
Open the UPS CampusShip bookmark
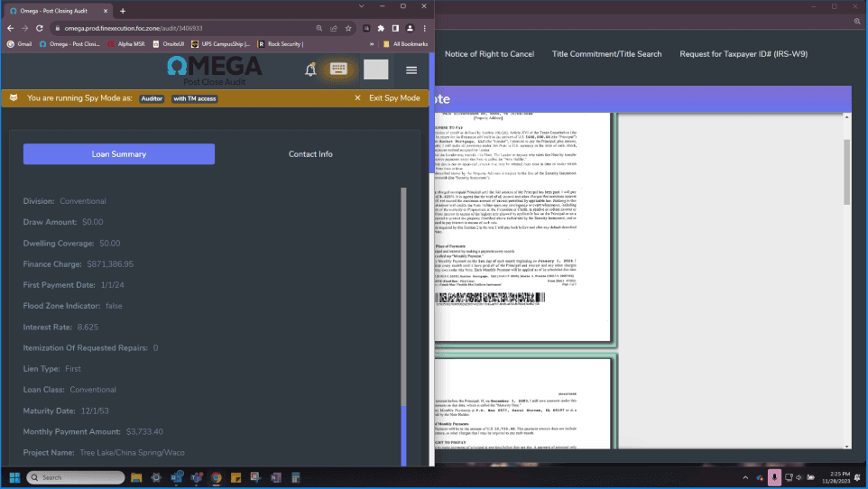tap(220, 43)
